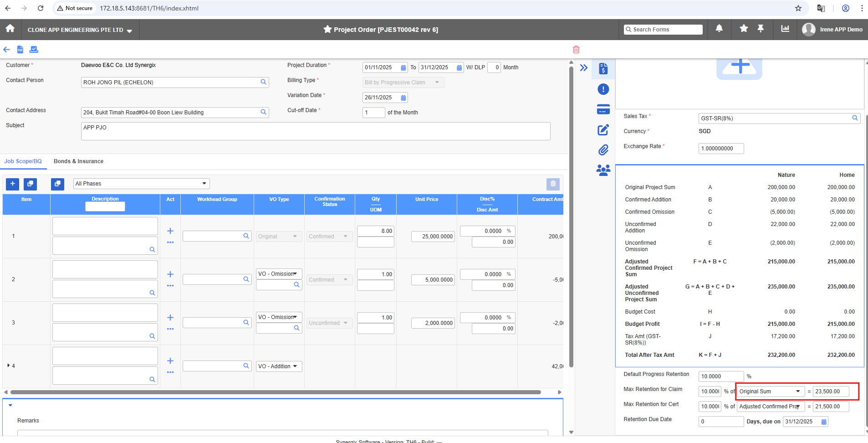Select the Job Scope/BQ tab
This screenshot has width=868, height=443.
pyautogui.click(x=23, y=161)
